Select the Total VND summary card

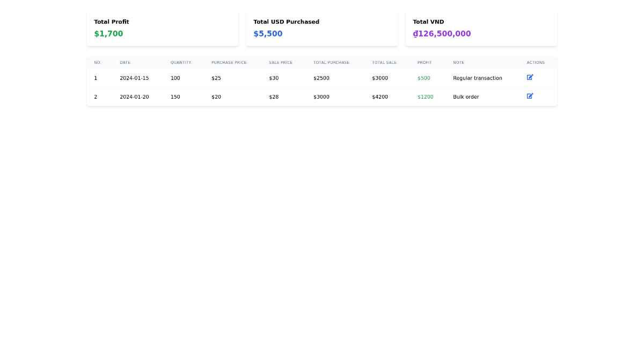coord(481,28)
